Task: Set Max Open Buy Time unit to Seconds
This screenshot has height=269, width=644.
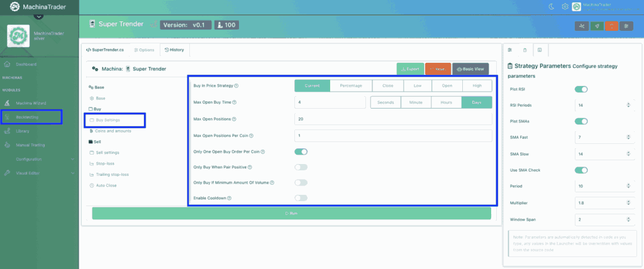Action: (386, 102)
